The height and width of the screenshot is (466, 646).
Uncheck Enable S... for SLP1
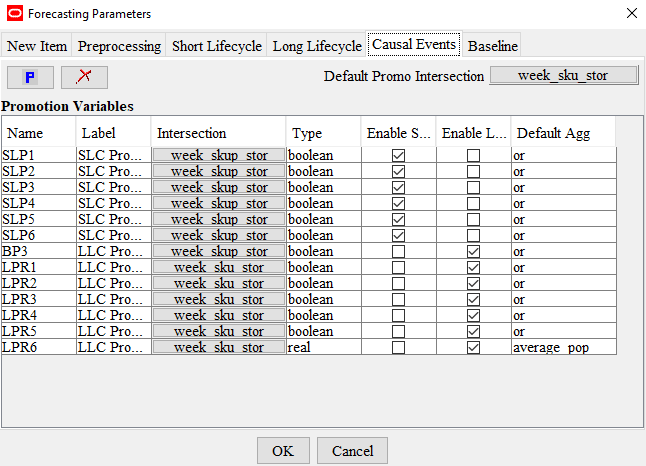398,155
